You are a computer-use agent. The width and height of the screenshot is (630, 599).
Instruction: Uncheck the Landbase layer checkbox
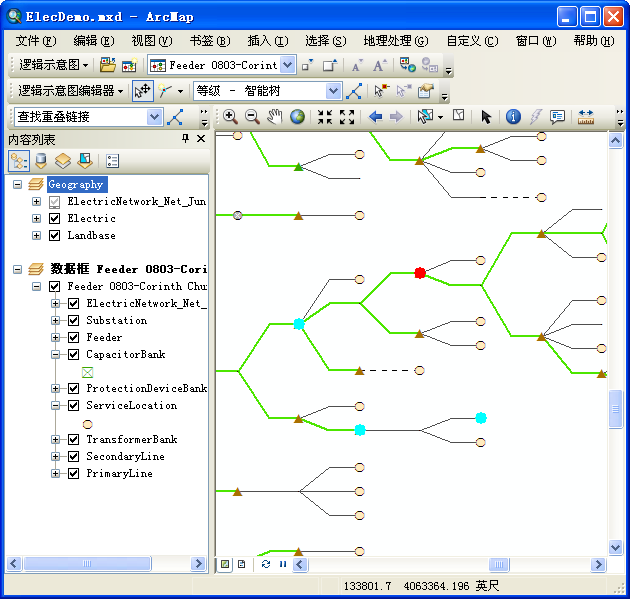(x=55, y=236)
